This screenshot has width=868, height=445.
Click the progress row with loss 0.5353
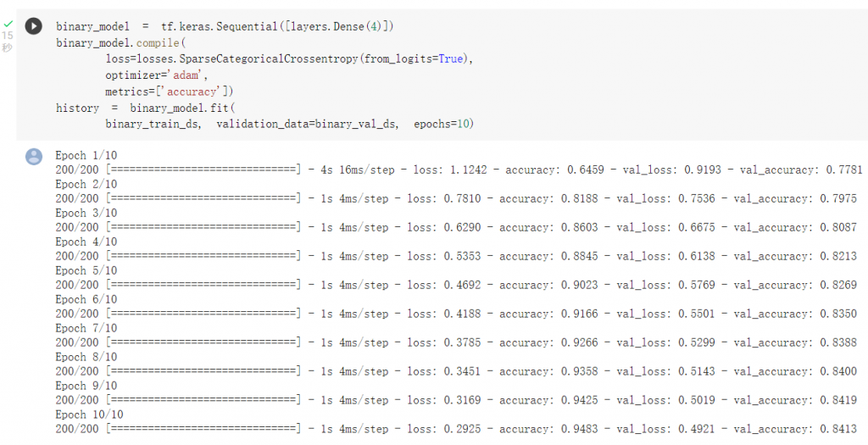coord(456,256)
